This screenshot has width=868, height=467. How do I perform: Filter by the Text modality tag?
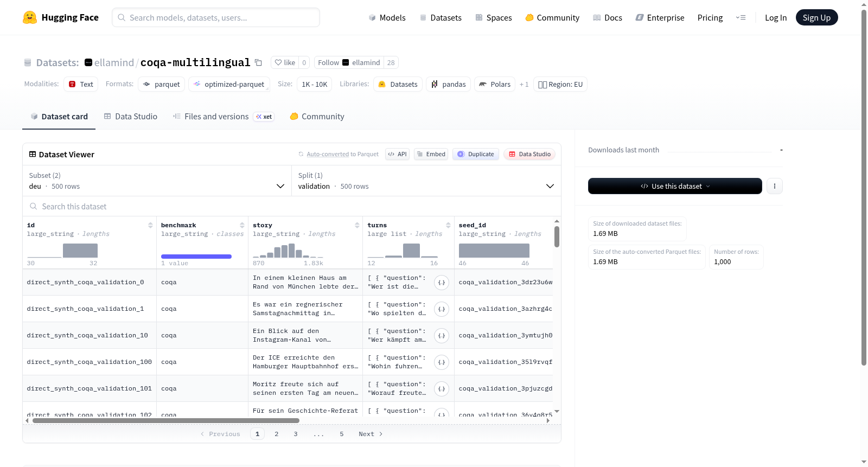pyautogui.click(x=81, y=84)
